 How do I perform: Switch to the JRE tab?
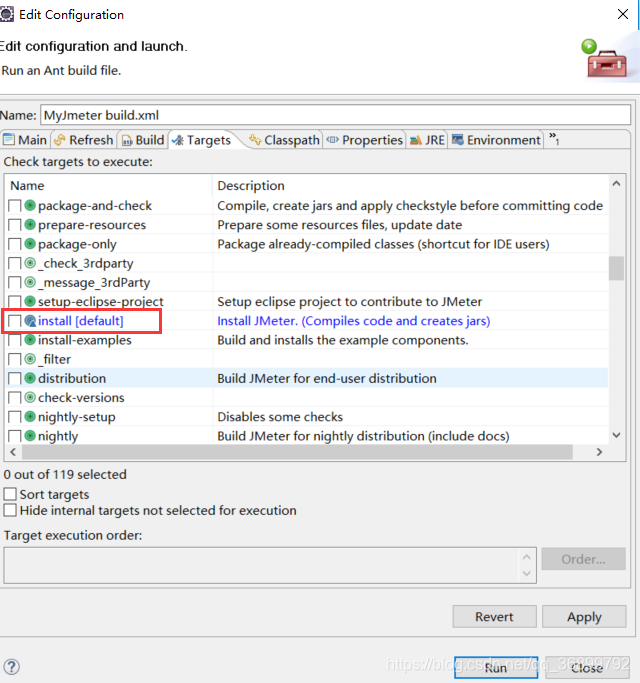coord(427,140)
